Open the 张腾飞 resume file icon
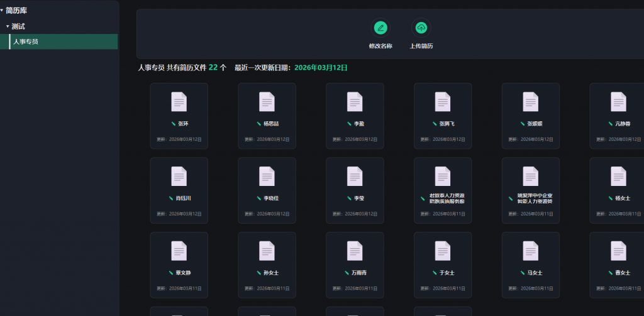Viewport: 644px width, 316px height. (x=443, y=102)
